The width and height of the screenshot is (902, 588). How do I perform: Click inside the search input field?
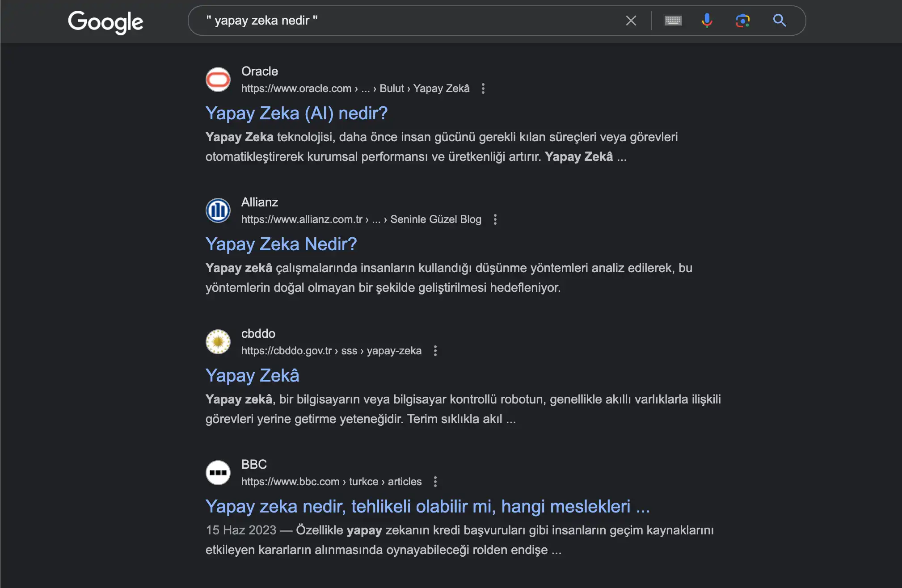pos(402,20)
